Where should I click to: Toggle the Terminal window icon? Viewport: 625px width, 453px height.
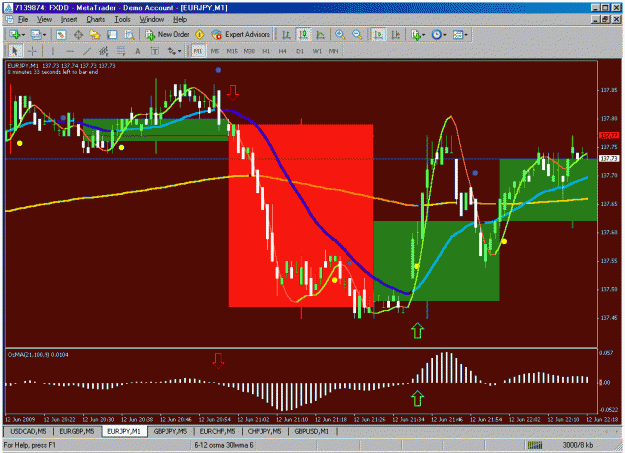112,35
